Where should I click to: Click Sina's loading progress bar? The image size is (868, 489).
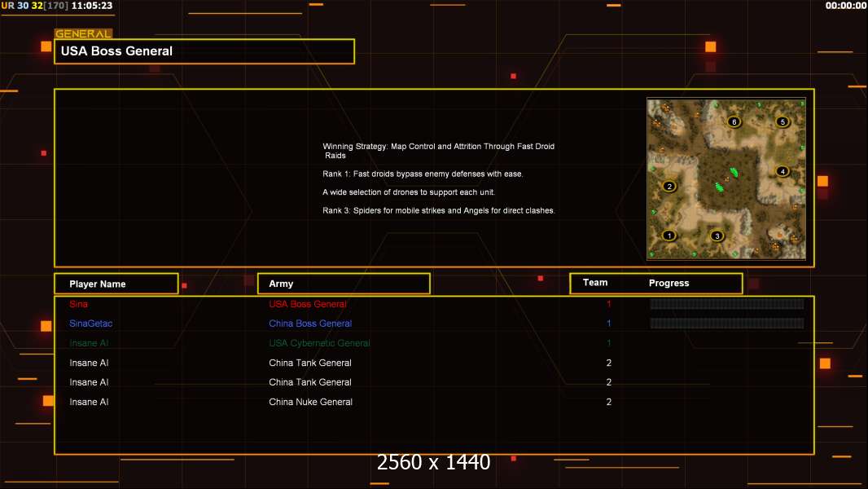coord(727,303)
